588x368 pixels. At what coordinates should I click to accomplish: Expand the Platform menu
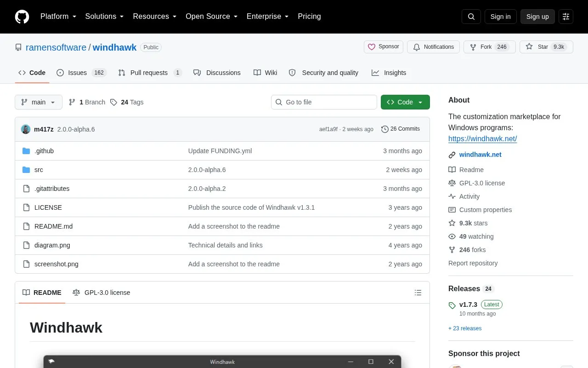(x=58, y=17)
